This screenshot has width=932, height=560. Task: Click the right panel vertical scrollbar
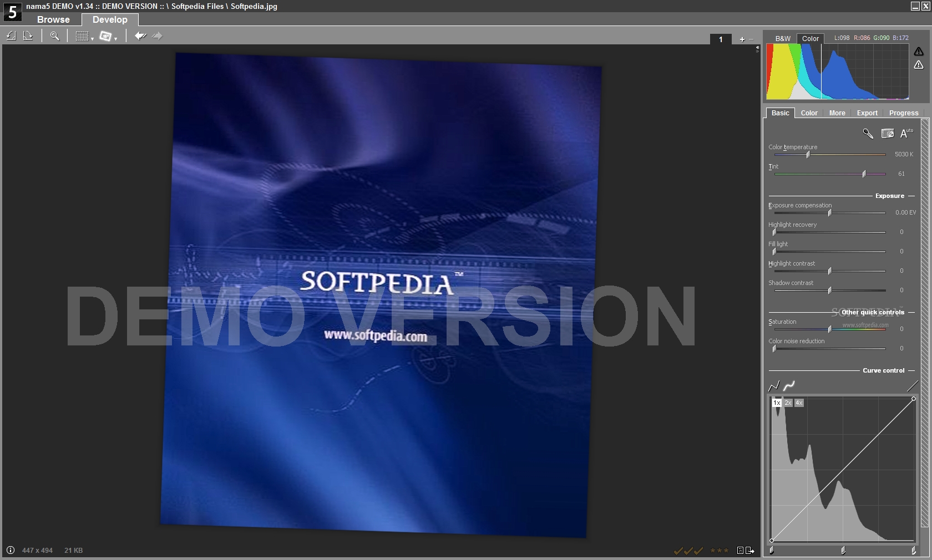pyautogui.click(x=925, y=322)
